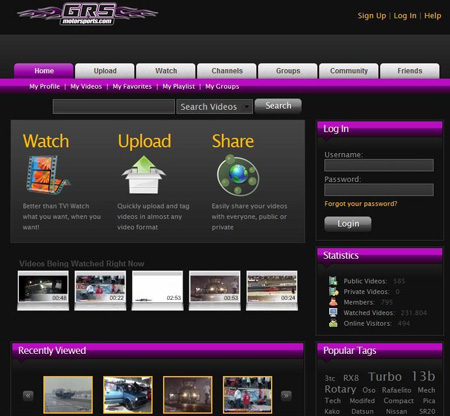The image size is (450, 416).
Task: Click the Members statistics icon
Action: (x=333, y=302)
